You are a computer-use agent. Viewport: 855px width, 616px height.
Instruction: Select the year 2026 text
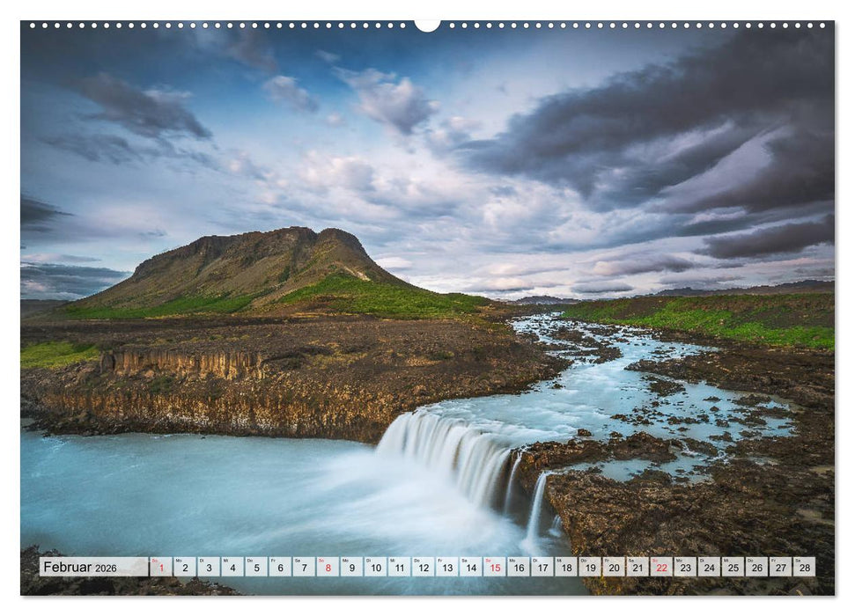107,568
